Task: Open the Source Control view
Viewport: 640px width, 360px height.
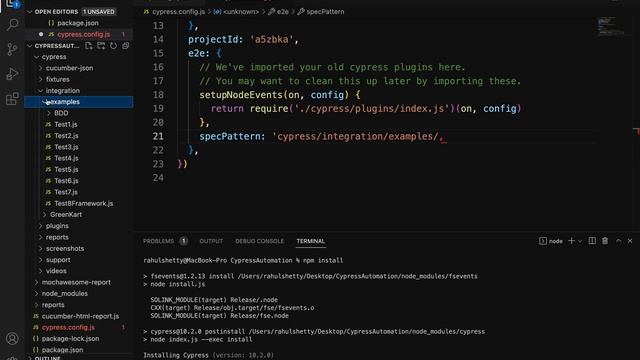Action: 12,49
